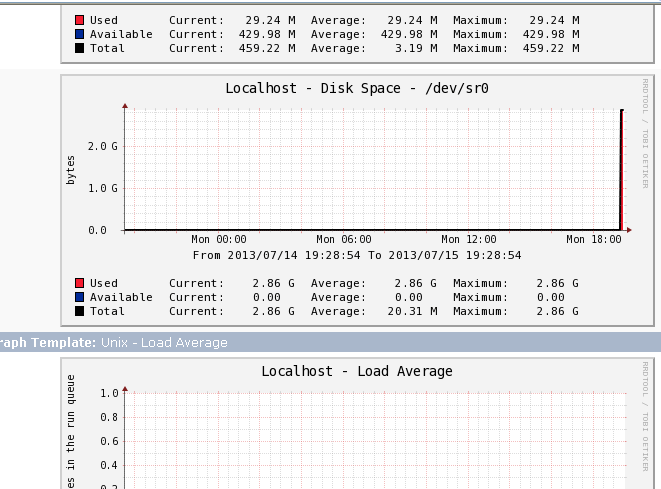This screenshot has width=661, height=489.
Task: Open the Disk Space /dev/sr0 graph
Action: pyautogui.click(x=357, y=201)
